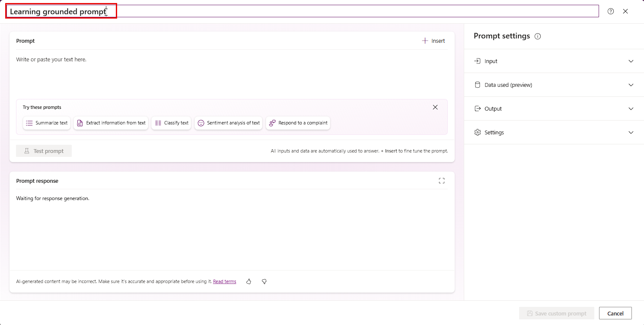Click the Prompt settings heading

point(502,36)
